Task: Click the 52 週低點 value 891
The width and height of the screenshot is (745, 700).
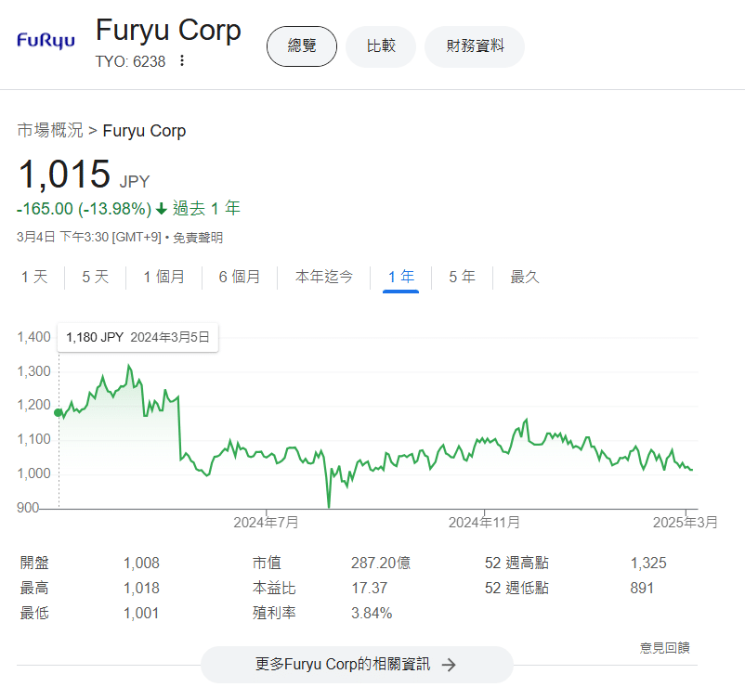Action: pyautogui.click(x=642, y=589)
